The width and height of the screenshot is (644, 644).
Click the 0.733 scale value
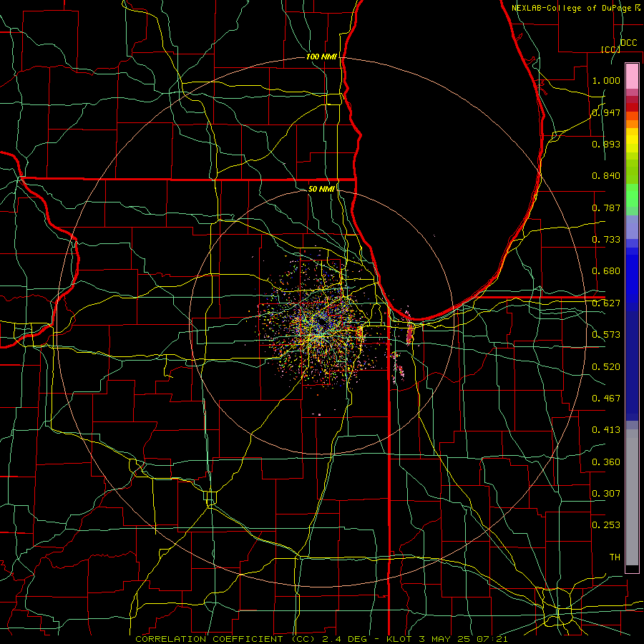(606, 240)
